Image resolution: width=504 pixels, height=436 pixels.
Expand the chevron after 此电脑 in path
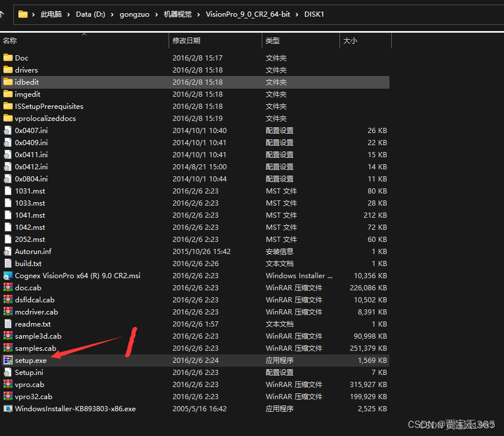68,14
